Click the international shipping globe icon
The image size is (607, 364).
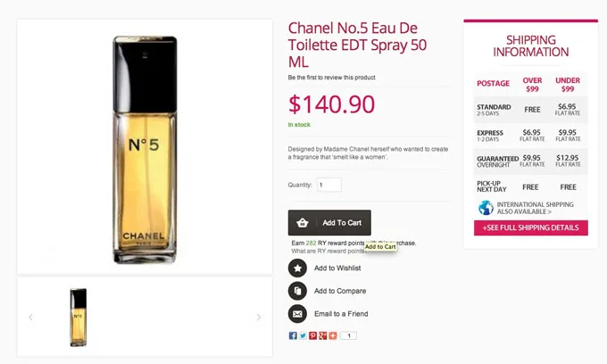[x=486, y=208]
